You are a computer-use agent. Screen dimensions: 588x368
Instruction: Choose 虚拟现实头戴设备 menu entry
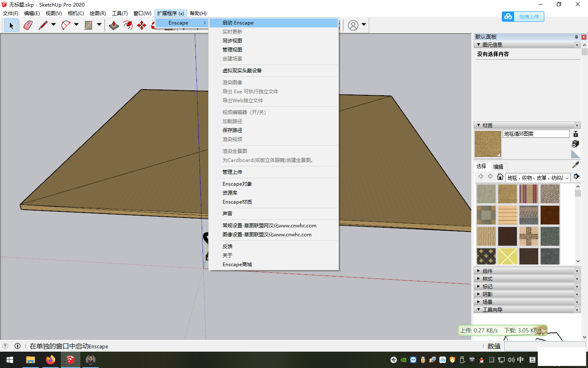click(274, 71)
